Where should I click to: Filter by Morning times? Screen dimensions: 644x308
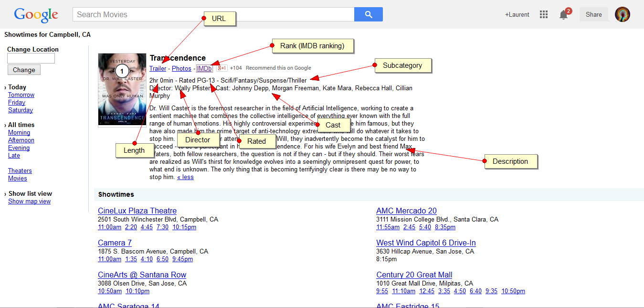(x=19, y=133)
